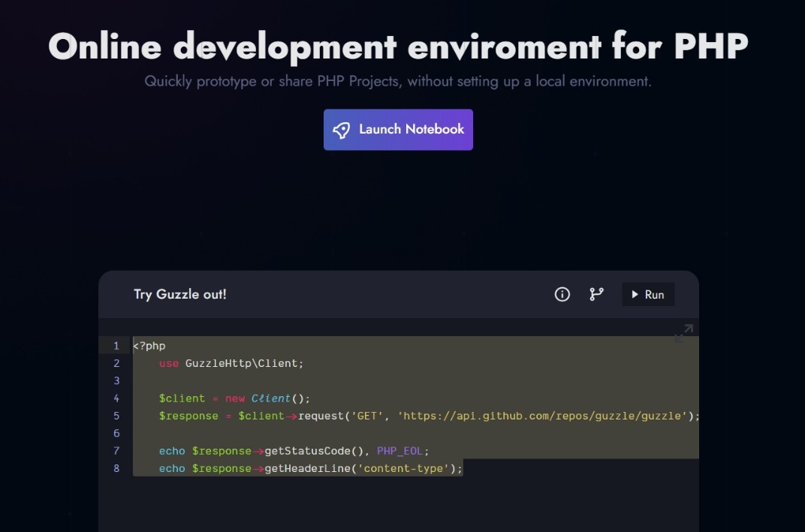Image resolution: width=805 pixels, height=532 pixels.
Task: Expand the code editor to fullscreen
Action: coord(684,333)
